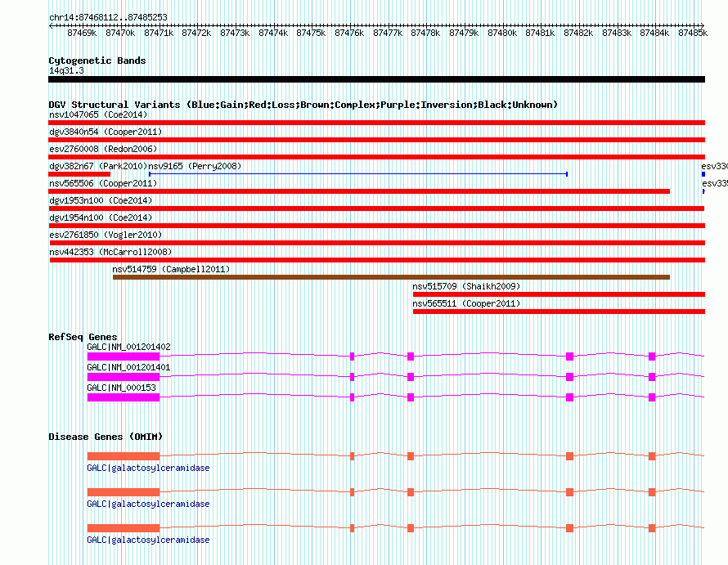Open the GALC|NM_001201402 transcript label
The image size is (728, 565).
[x=128, y=347]
